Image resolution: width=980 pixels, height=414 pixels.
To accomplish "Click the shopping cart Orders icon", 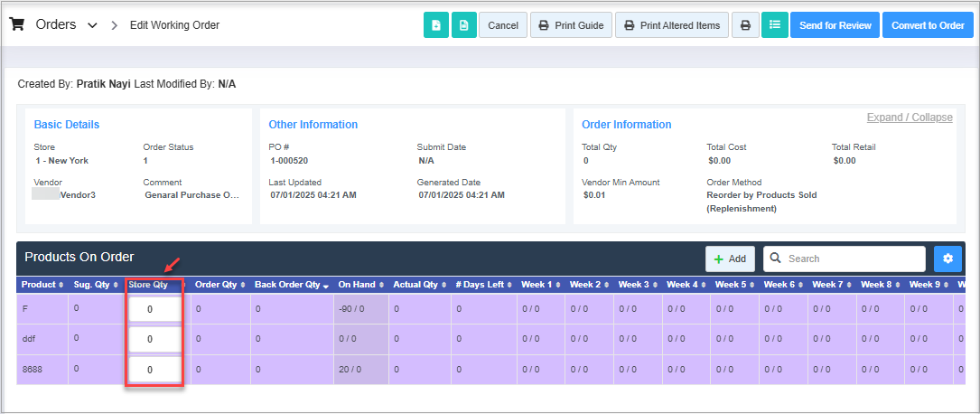I will (16, 24).
